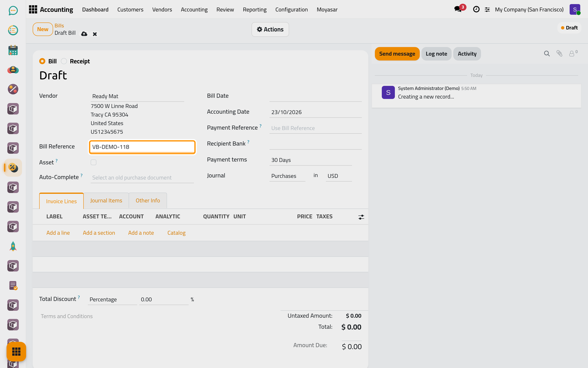Search messages with magnifier icon in chatter

pos(547,54)
